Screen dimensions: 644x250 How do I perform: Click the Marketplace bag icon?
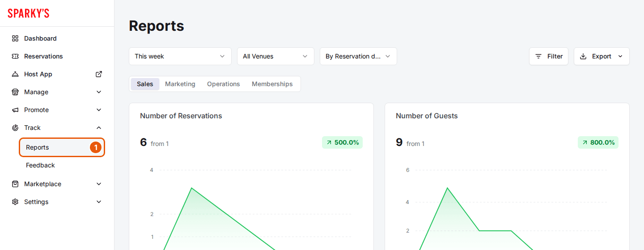tap(15, 184)
